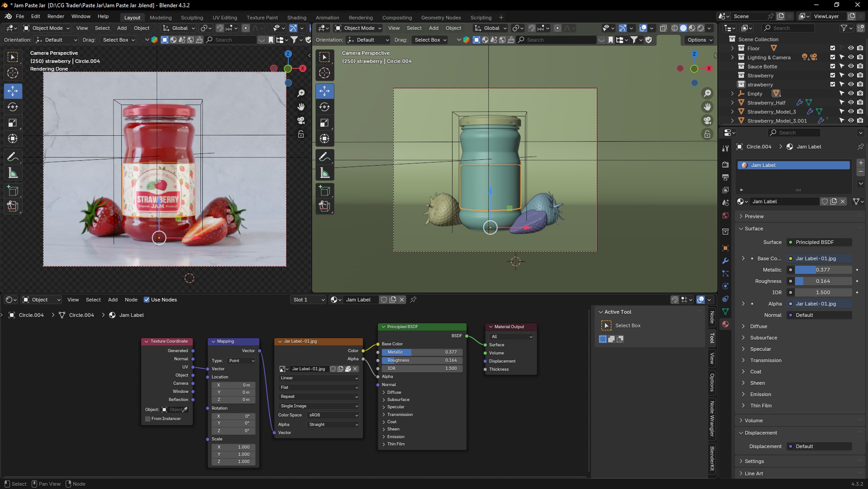Open the Node menu in node editor
Image resolution: width=868 pixels, height=489 pixels.
pos(131,300)
